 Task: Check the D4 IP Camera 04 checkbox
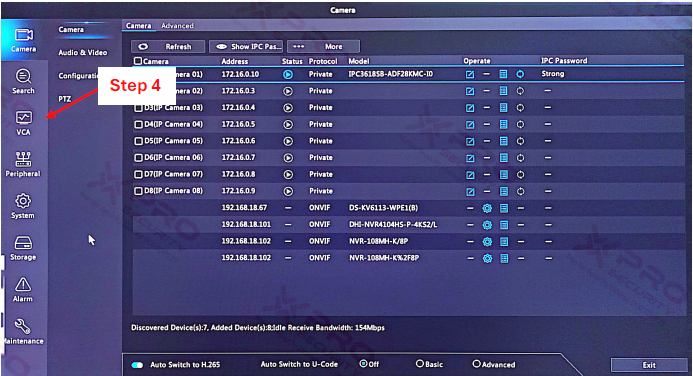(138, 125)
